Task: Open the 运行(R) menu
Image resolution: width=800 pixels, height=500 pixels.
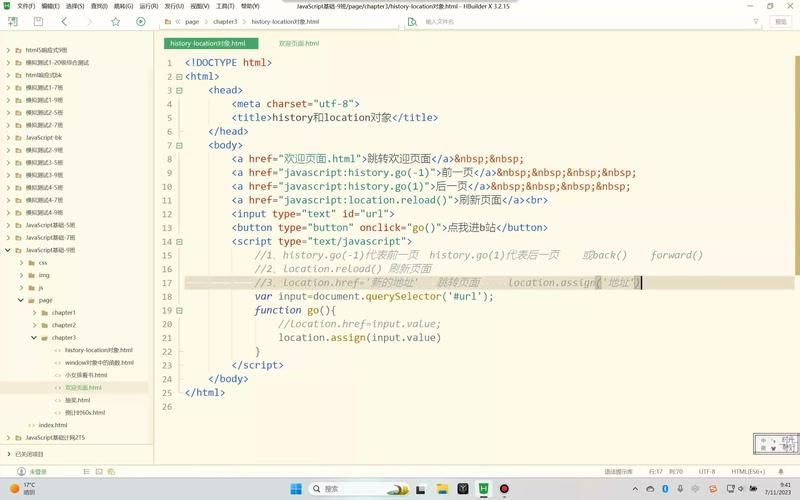Action: [149, 6]
